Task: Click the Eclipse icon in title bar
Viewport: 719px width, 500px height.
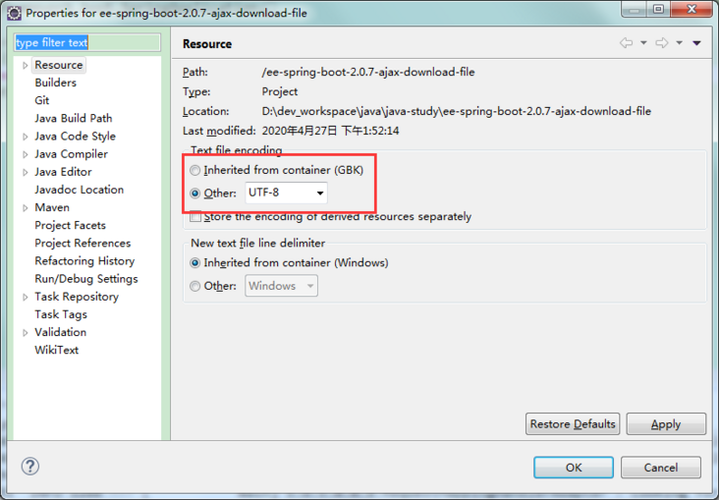Action: [14, 13]
